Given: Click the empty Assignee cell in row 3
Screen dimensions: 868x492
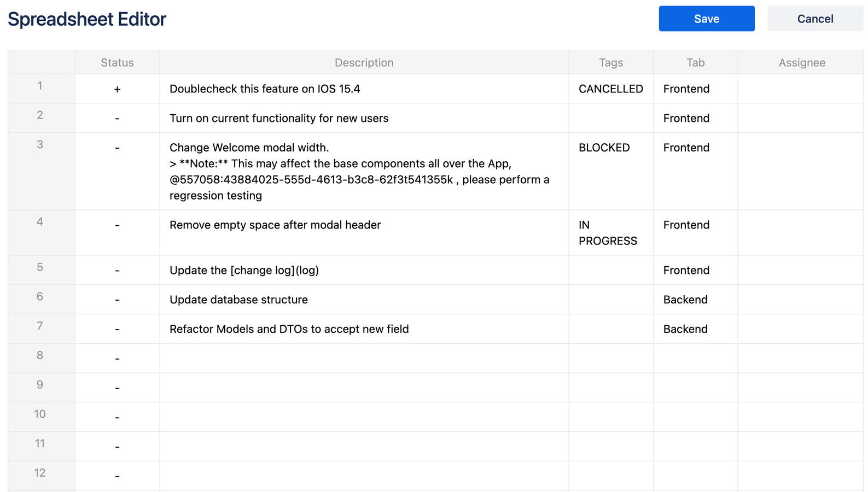Looking at the screenshot, I should [x=801, y=171].
